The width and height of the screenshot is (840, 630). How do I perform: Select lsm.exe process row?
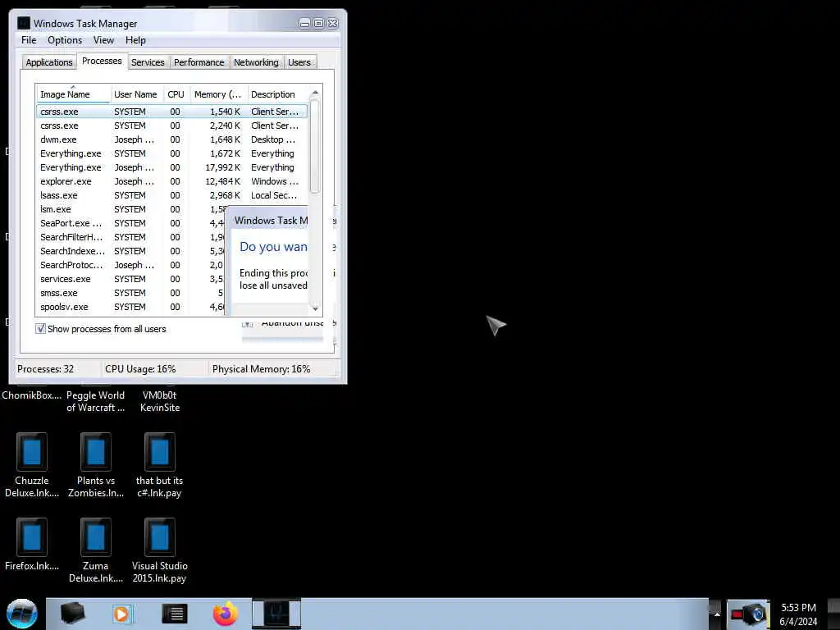tap(130, 209)
